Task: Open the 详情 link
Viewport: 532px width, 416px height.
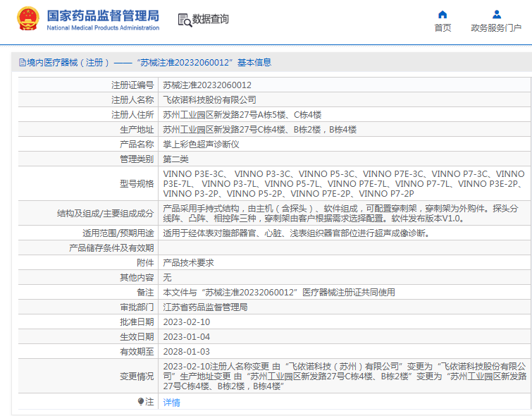Action: tap(172, 403)
